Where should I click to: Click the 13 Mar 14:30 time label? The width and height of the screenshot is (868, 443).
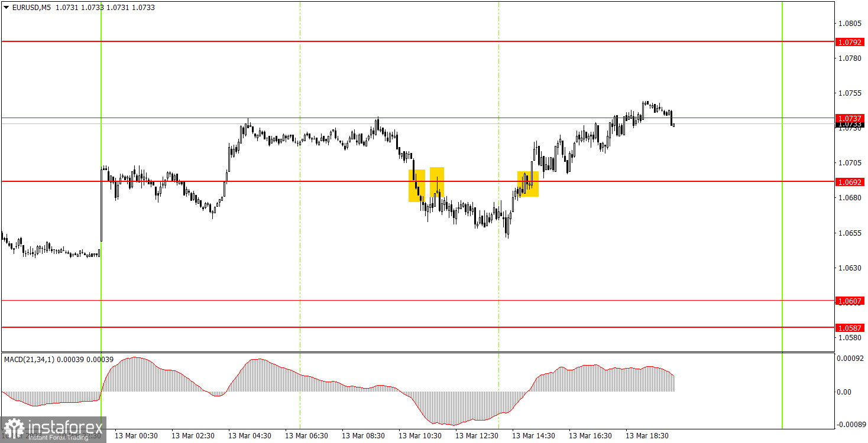click(533, 435)
